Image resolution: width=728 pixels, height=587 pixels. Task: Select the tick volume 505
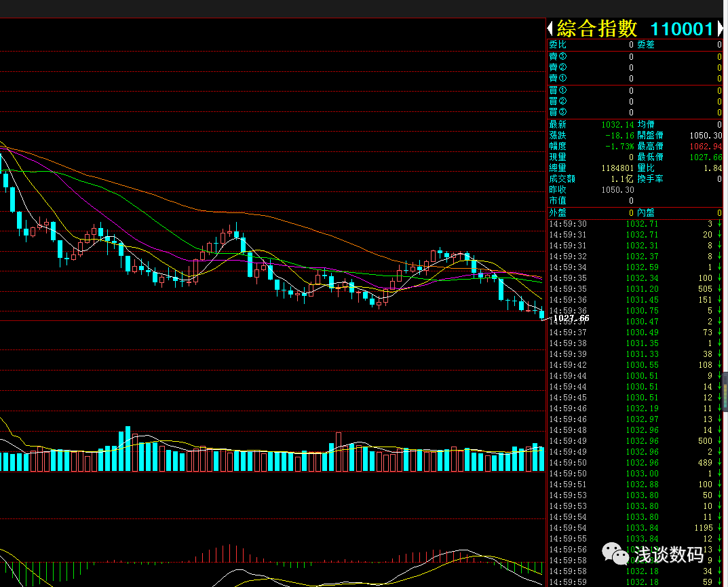click(705, 289)
